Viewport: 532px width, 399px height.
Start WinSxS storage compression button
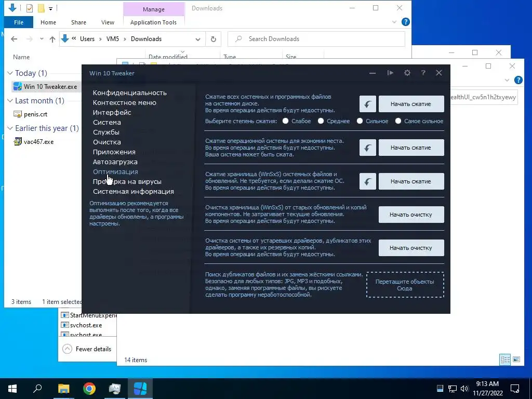pos(411,181)
